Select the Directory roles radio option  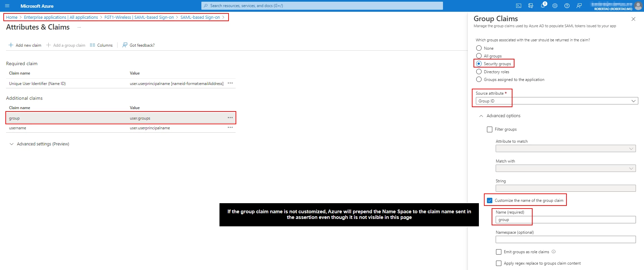point(479,72)
